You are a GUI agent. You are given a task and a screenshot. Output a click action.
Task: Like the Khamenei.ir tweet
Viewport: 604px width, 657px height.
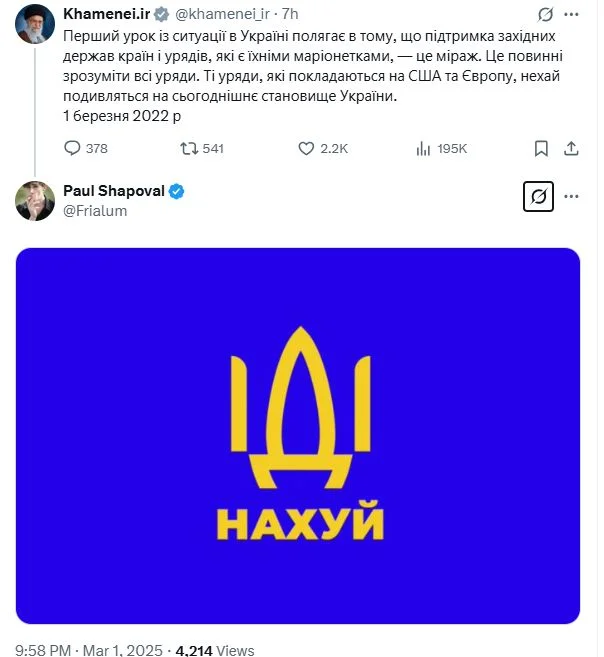306,148
